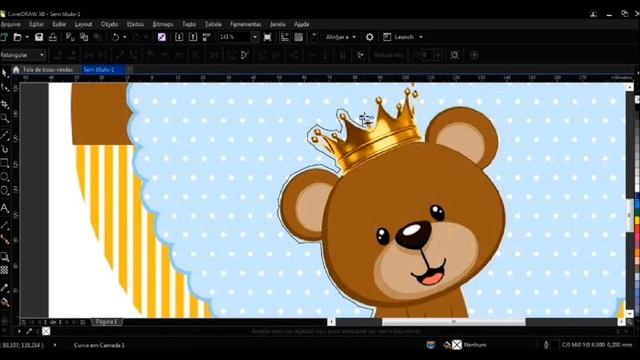Open the Bitmaps menu
The image size is (640, 360).
click(162, 24)
